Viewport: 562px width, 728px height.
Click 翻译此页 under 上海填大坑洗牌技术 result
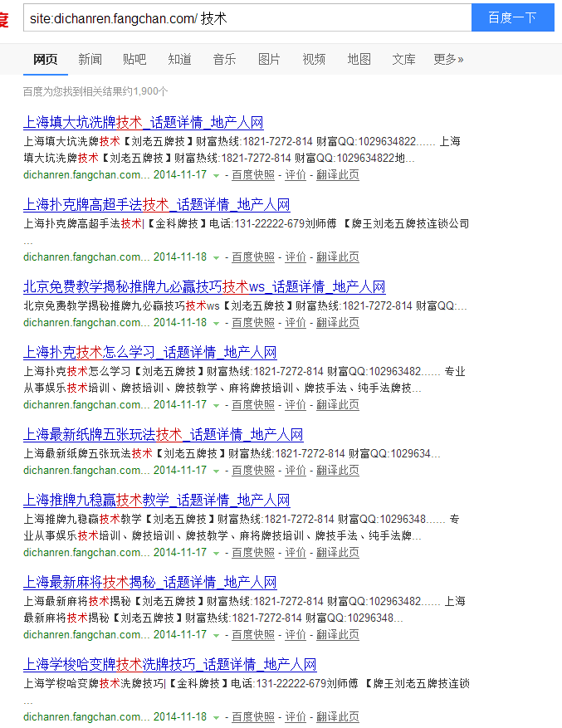click(338, 175)
